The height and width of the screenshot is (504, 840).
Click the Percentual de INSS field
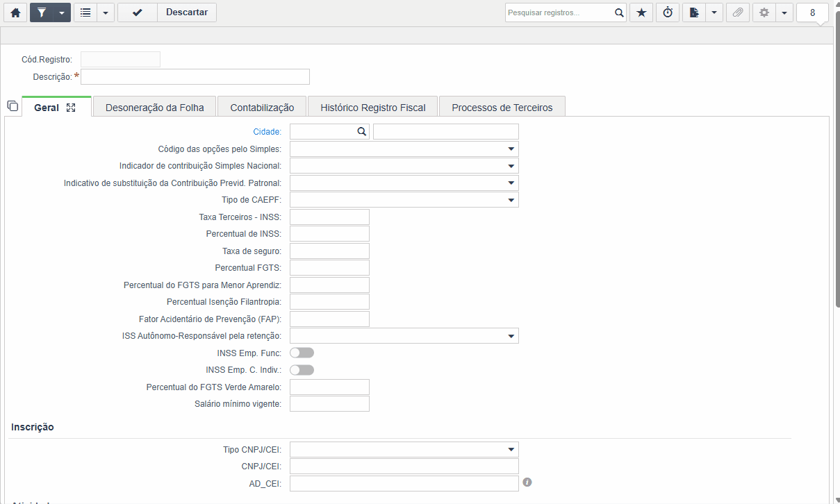tap(329, 234)
